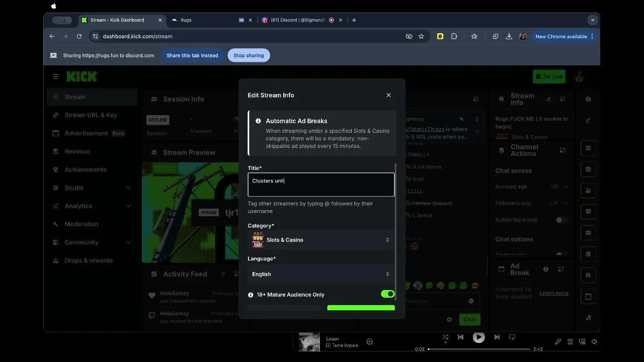Screen dimensions: 644x362
Task: Open Stream section in sidebar
Action: [92, 97]
